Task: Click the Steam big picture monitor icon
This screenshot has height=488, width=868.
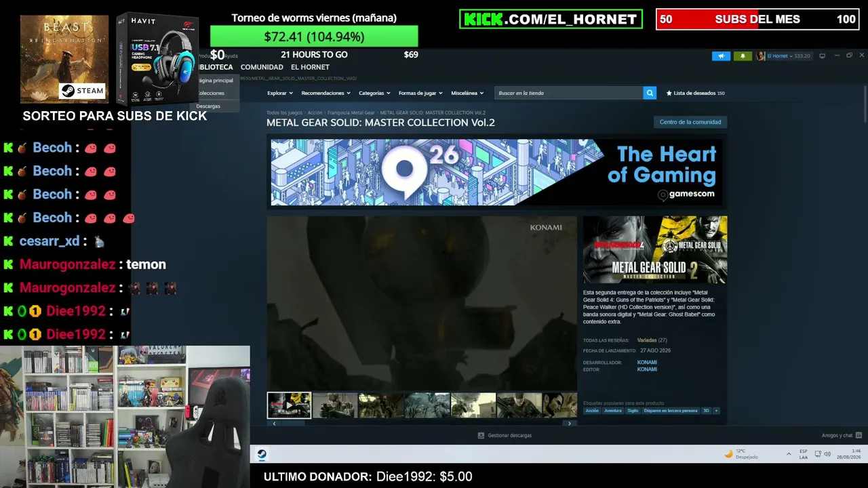Action: (823, 56)
